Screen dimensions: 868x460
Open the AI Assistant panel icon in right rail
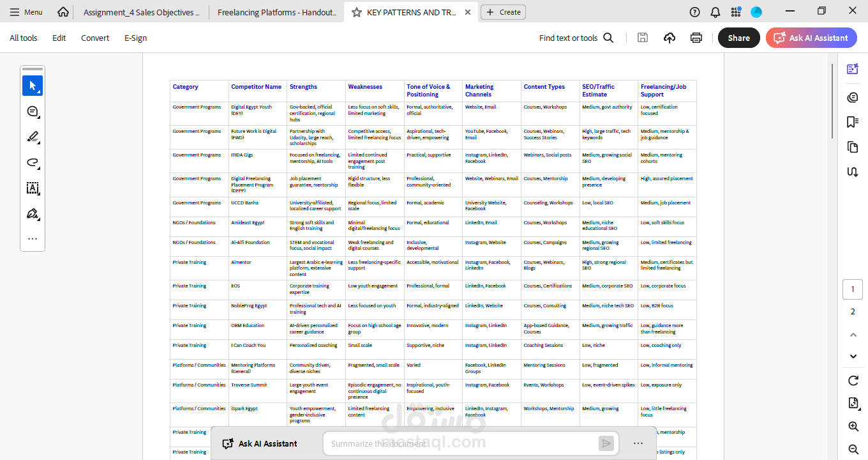pyautogui.click(x=853, y=69)
